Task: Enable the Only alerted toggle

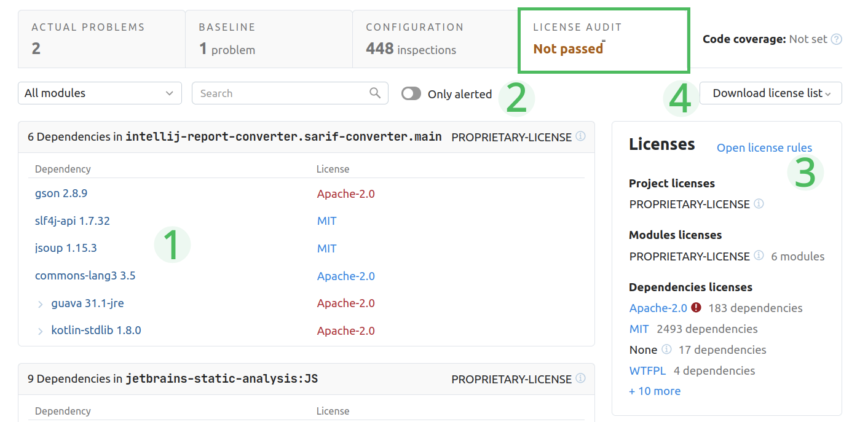Action: (x=411, y=94)
